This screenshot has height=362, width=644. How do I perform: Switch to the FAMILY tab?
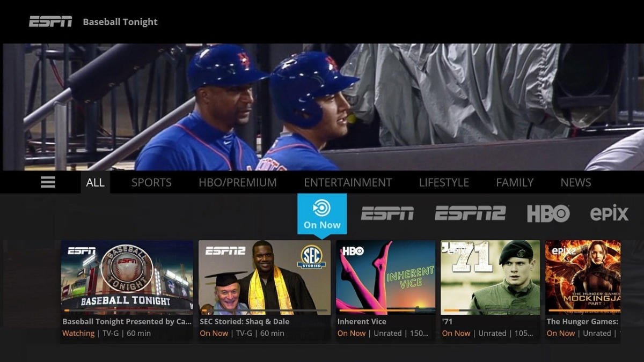pos(515,182)
